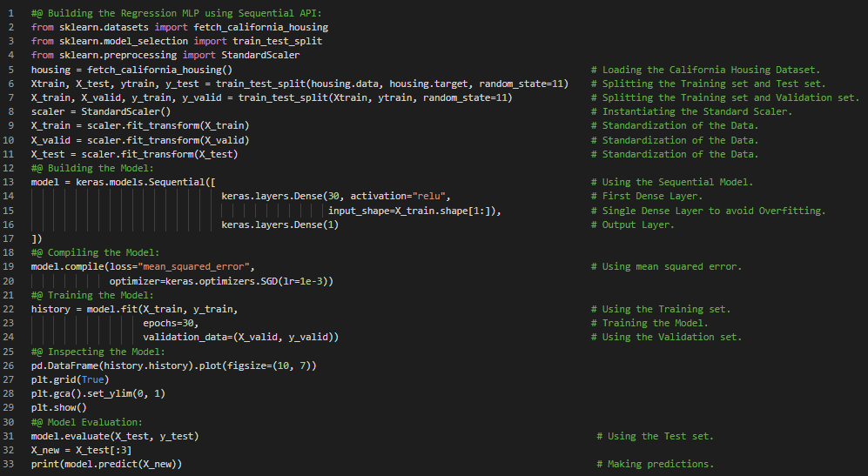Click the "mean_squared_error" loss string

pos(199,266)
